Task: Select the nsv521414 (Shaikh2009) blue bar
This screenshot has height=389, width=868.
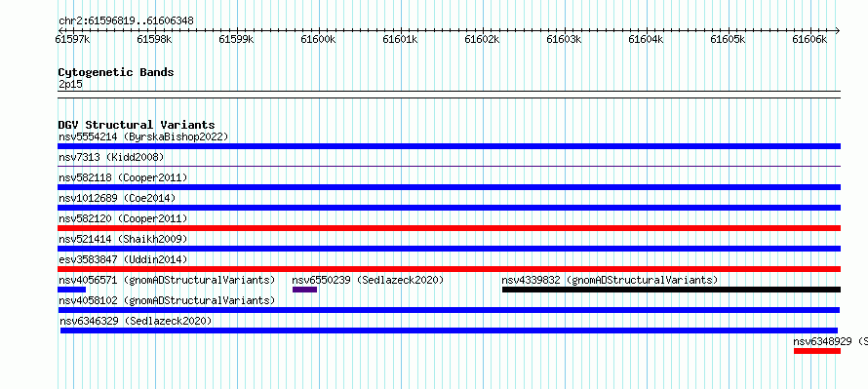Action: click(449, 249)
